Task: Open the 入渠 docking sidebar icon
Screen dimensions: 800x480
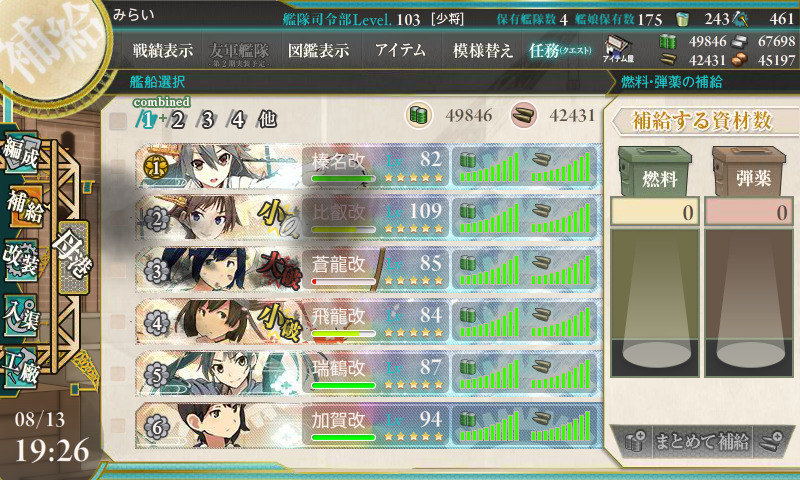Action: click(x=20, y=316)
